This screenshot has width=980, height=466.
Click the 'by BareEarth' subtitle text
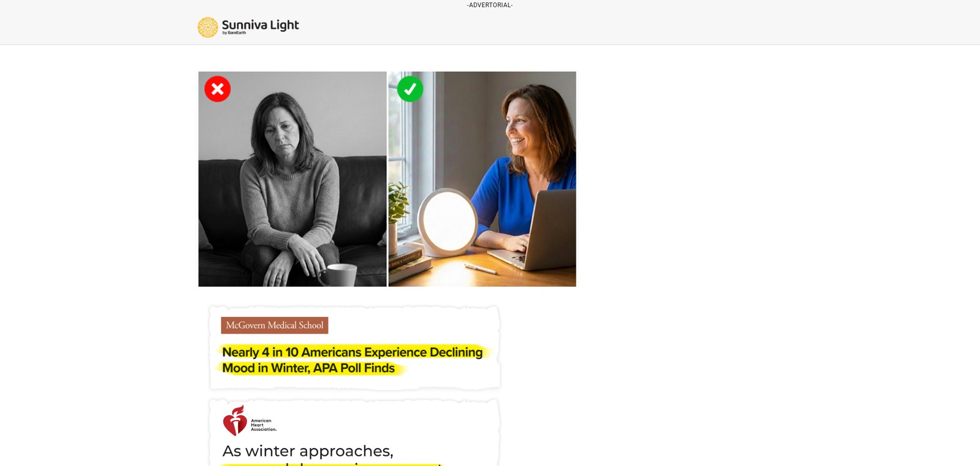point(234,33)
